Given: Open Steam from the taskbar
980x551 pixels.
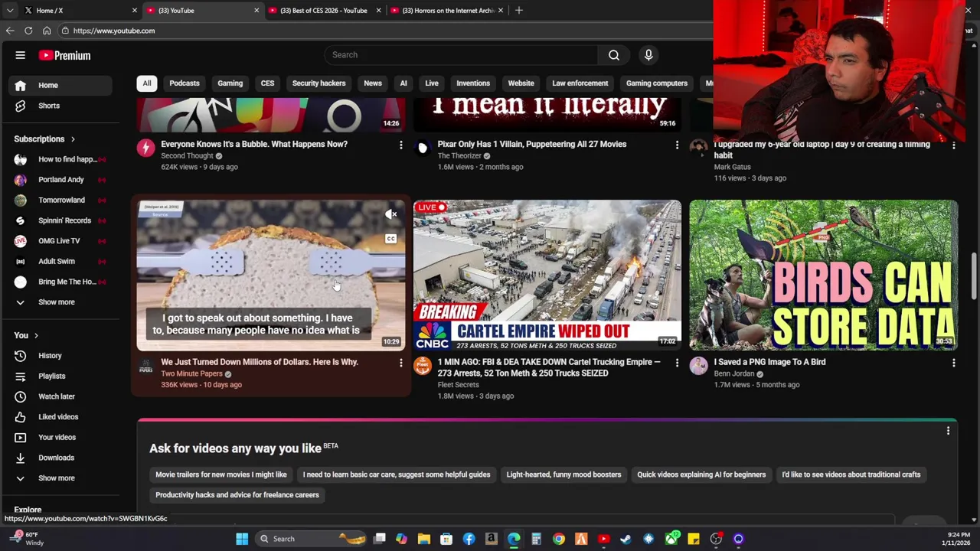Looking at the screenshot, I should (626, 539).
